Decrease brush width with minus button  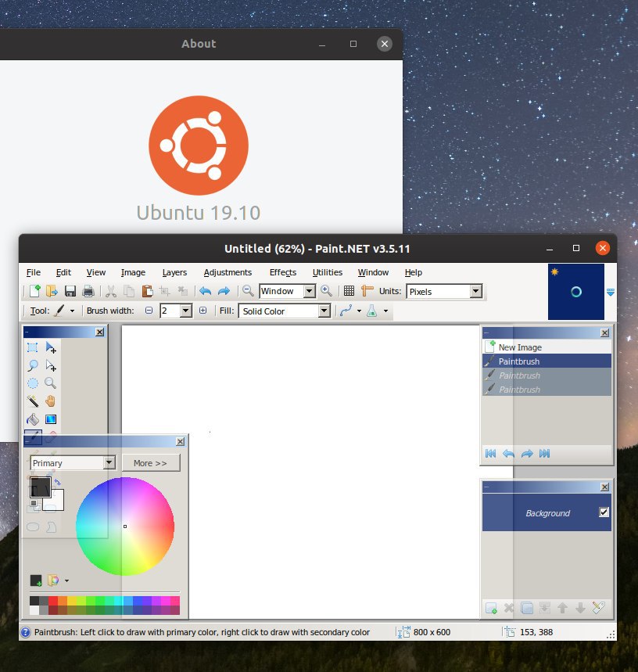[x=149, y=311]
